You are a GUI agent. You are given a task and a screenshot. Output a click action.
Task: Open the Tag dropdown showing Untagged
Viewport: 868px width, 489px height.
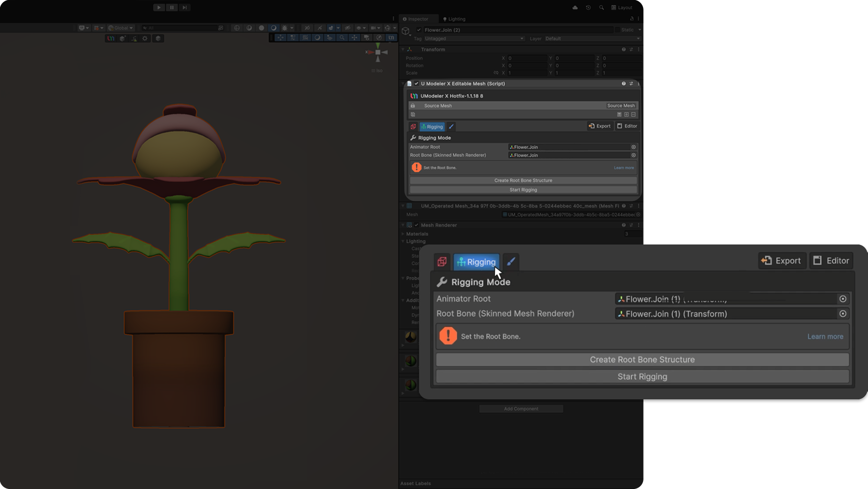coord(474,39)
